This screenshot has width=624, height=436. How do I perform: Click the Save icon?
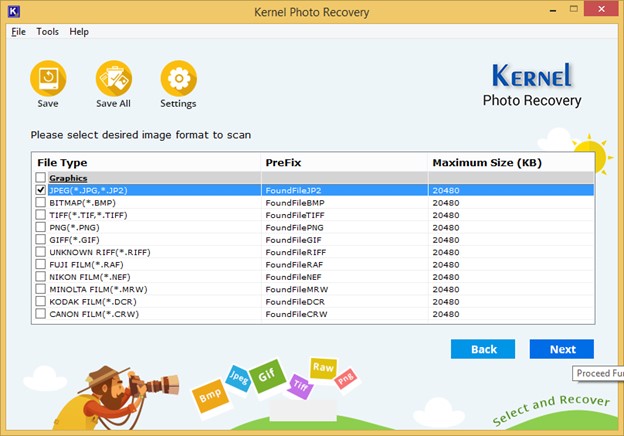point(48,78)
